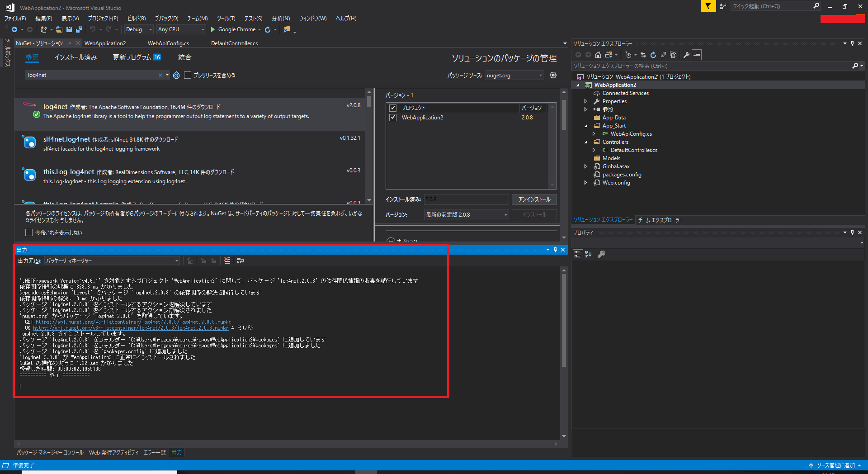Click the package details vertical scrollbar thumb
The width and height of the screenshot is (868, 474).
(564, 115)
